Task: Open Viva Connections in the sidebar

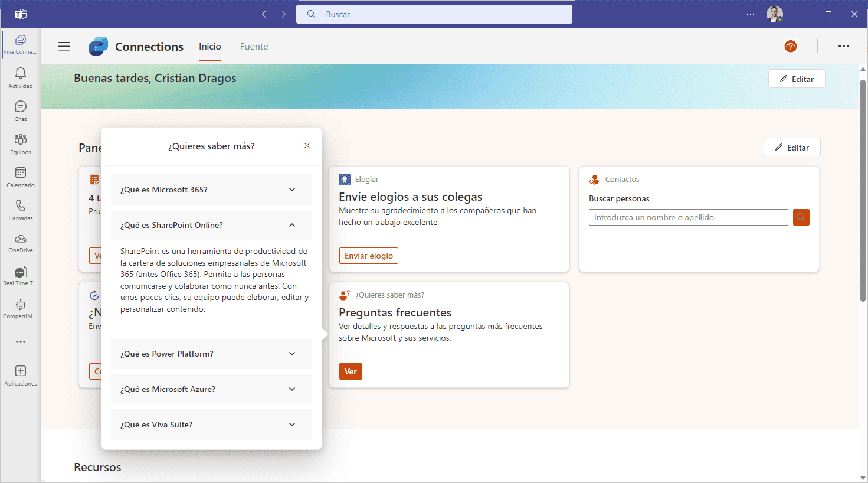Action: click(x=21, y=44)
